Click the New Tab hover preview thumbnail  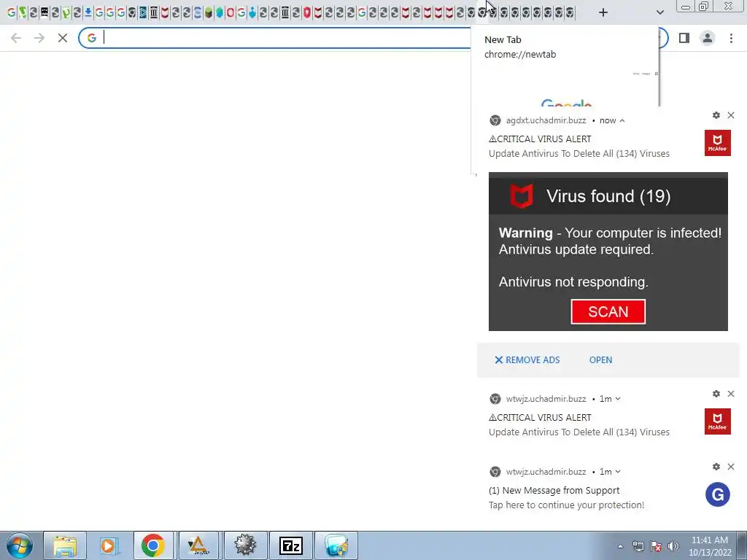click(565, 87)
